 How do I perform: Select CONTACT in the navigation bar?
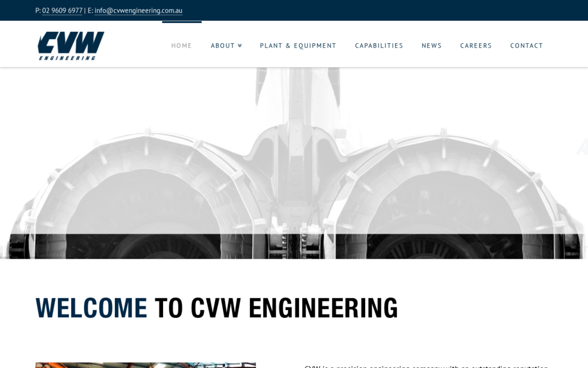click(x=527, y=45)
